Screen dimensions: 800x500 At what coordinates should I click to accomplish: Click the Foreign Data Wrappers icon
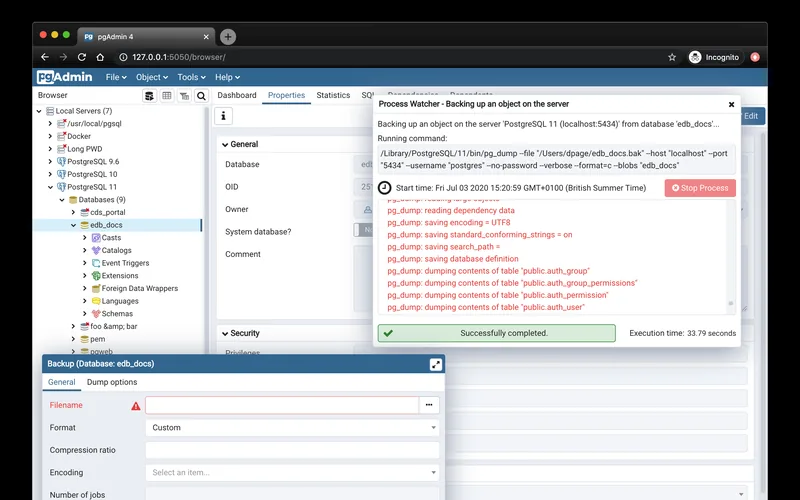point(96,288)
